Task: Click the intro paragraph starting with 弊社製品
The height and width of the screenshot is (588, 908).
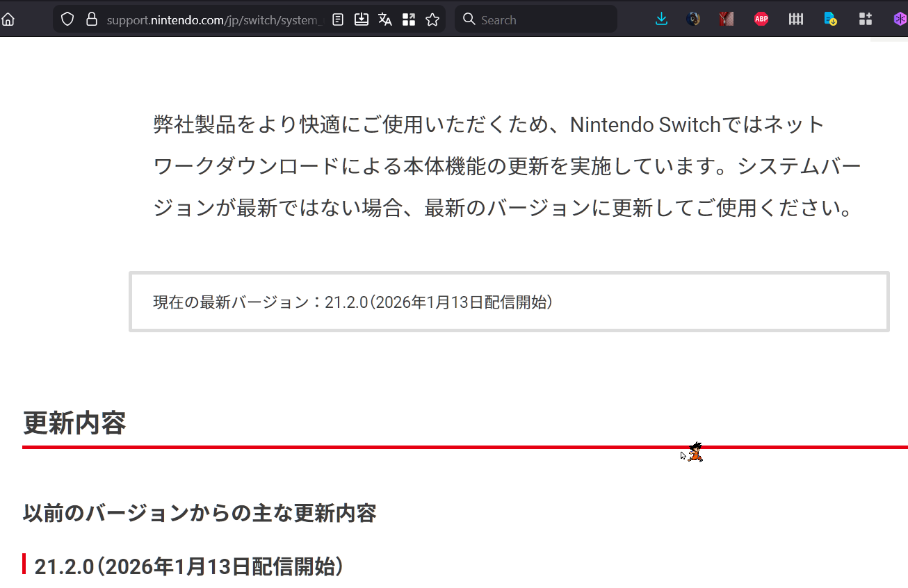Action: (507, 167)
